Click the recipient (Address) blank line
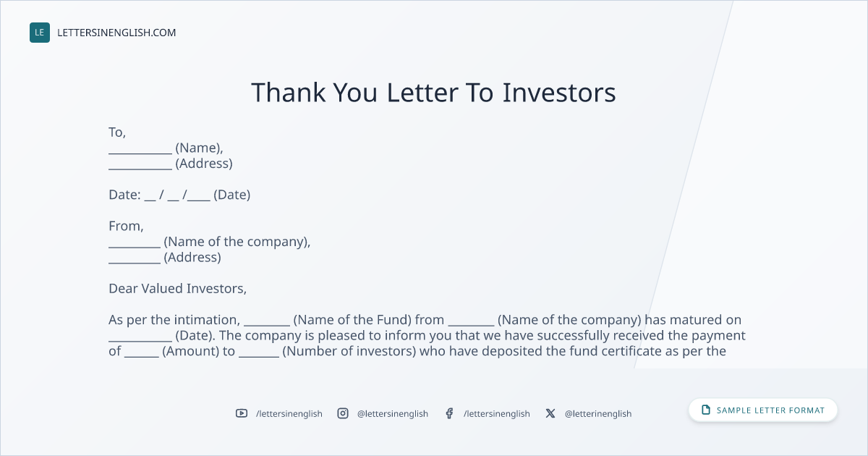Image resolution: width=868 pixels, height=456 pixels. click(x=140, y=169)
